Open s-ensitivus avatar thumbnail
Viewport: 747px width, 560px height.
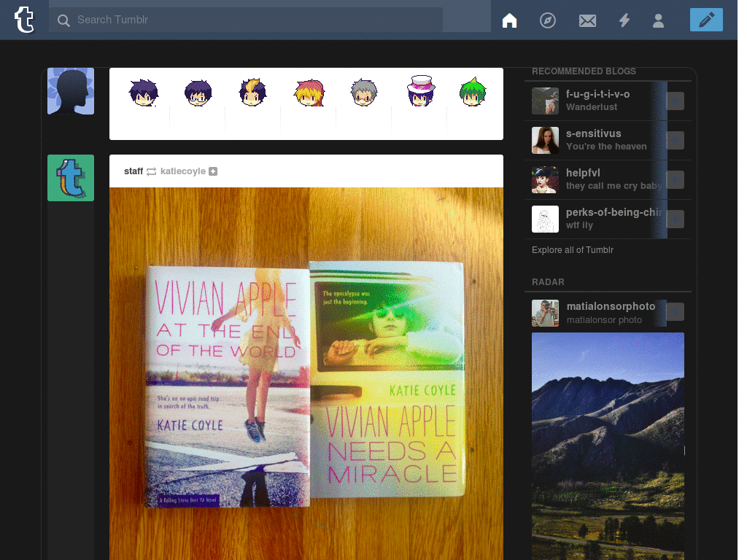pos(545,141)
